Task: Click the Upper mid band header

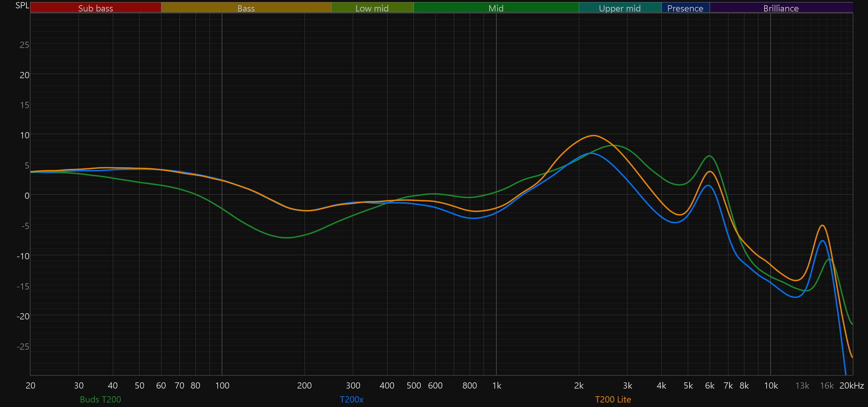Action: (620, 8)
